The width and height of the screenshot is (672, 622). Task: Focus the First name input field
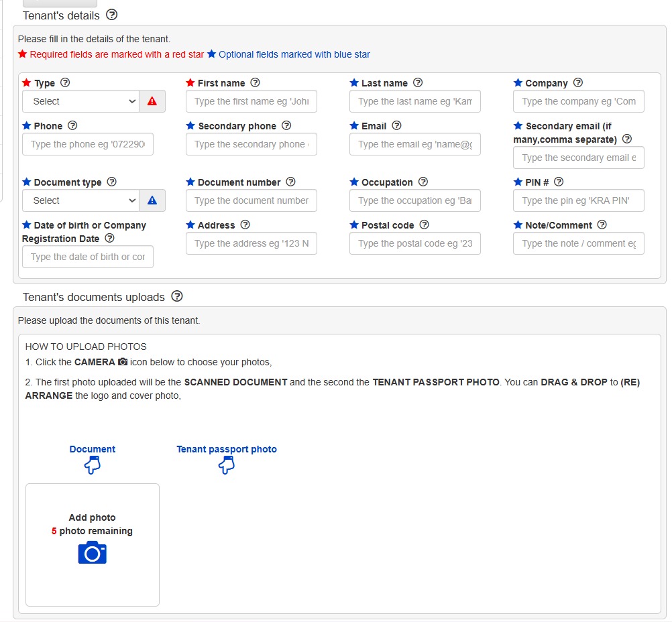coord(251,101)
